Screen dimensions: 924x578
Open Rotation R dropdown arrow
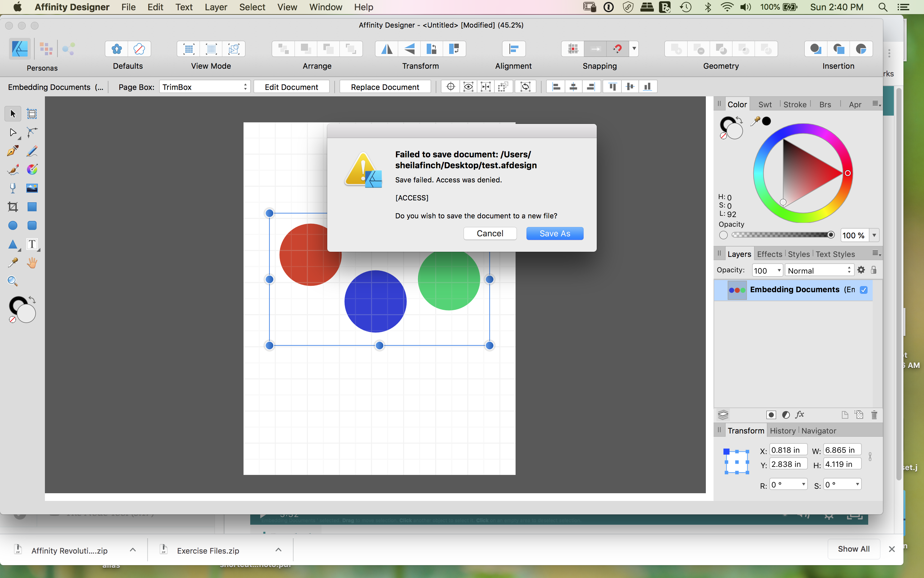click(803, 484)
